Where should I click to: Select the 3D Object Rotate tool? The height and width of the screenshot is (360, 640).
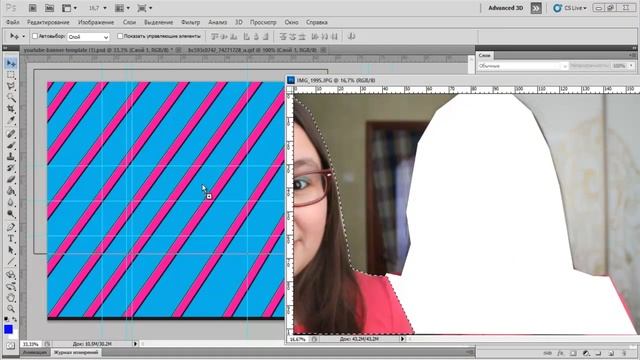pyautogui.click(x=11, y=275)
